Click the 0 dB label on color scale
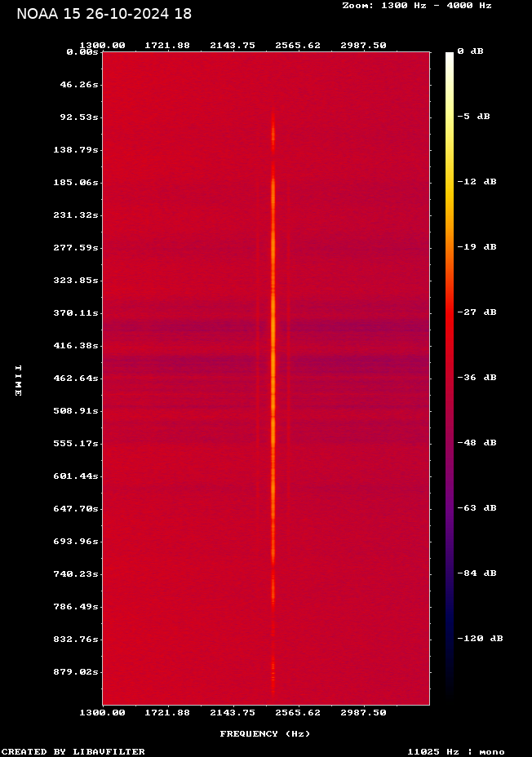The width and height of the screenshot is (532, 757). click(470, 51)
